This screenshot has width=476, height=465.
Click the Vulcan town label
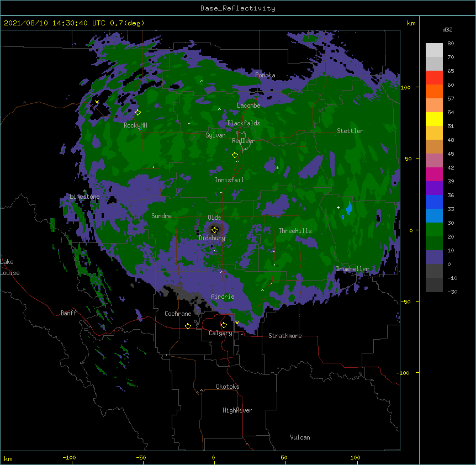pos(300,437)
